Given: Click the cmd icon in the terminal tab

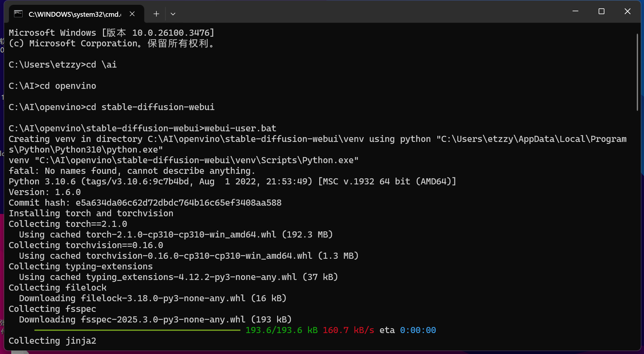Looking at the screenshot, I should pos(18,14).
